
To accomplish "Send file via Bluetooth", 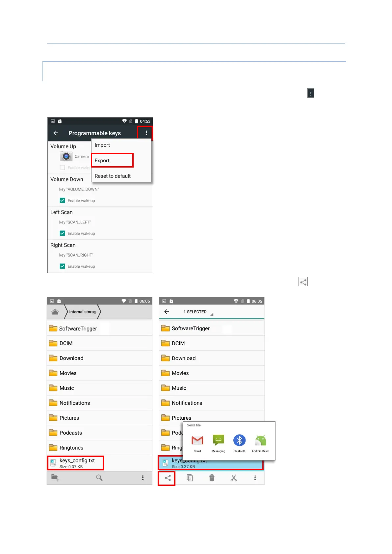I will 240,443.
